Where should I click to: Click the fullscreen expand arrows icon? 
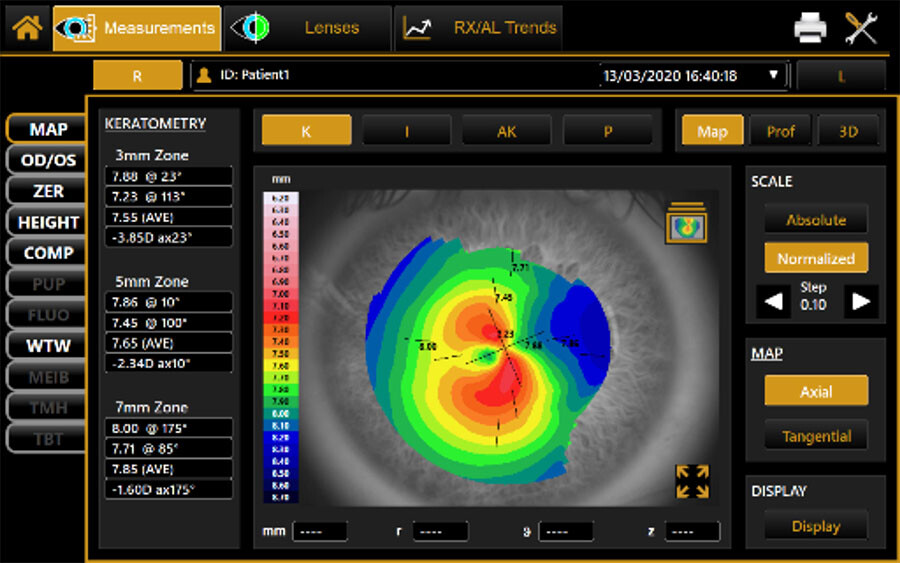(x=692, y=481)
